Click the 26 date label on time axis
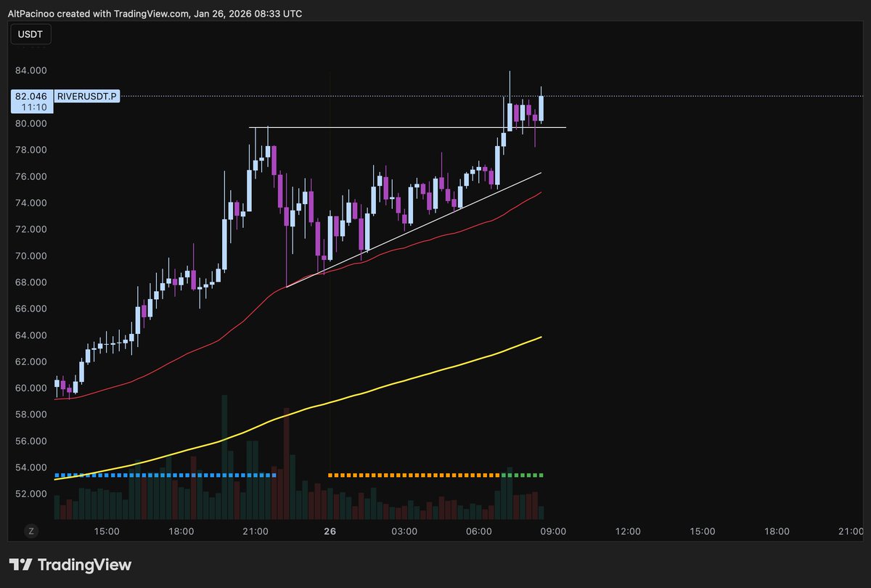This screenshot has width=871, height=588. 330,531
